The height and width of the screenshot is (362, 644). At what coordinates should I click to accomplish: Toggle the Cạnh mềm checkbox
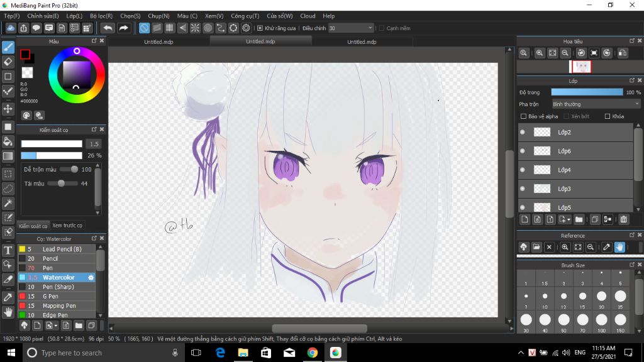(x=382, y=28)
